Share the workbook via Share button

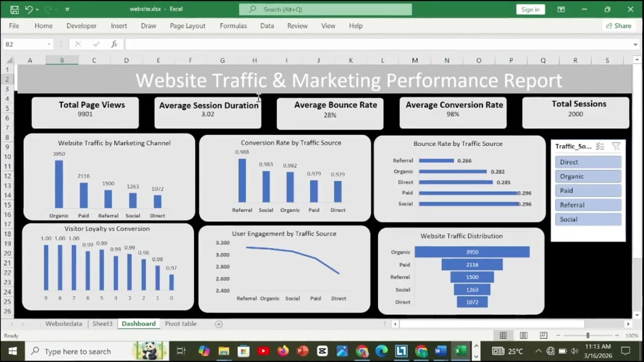pos(618,26)
